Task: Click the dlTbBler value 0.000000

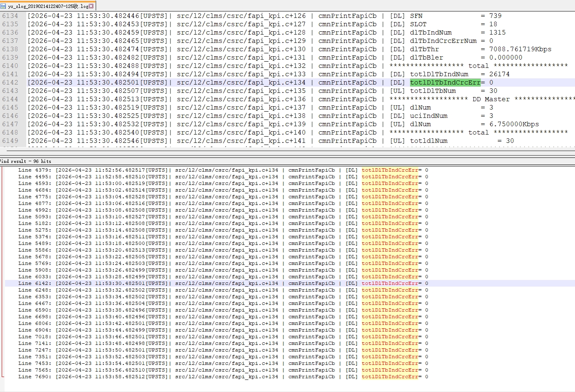Action: (505, 57)
